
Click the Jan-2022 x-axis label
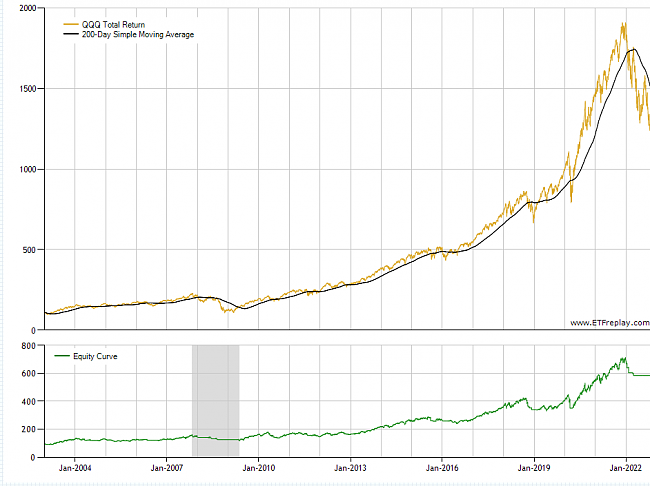pyautogui.click(x=626, y=468)
